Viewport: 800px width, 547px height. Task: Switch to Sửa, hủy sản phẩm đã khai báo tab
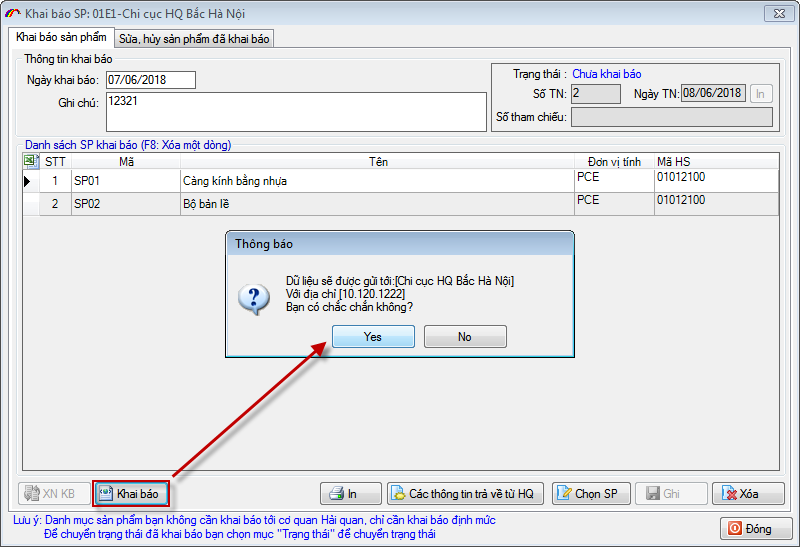194,38
